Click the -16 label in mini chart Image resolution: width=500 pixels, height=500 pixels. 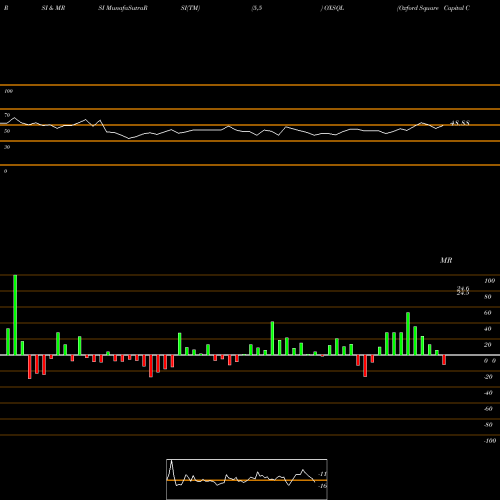pos(322,486)
